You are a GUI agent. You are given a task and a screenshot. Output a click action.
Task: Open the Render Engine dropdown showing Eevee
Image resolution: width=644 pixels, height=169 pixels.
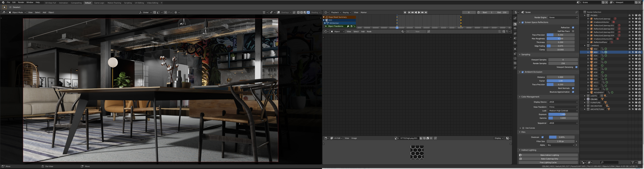(563, 17)
